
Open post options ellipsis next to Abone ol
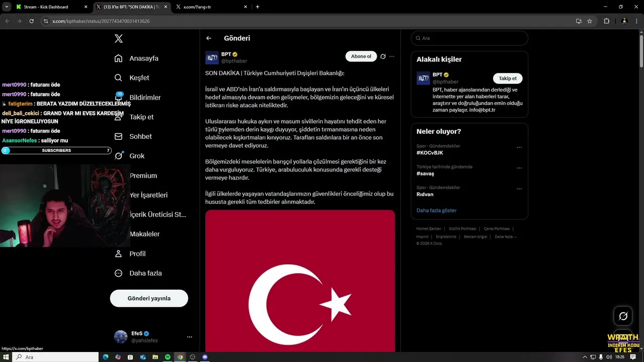tap(392, 56)
